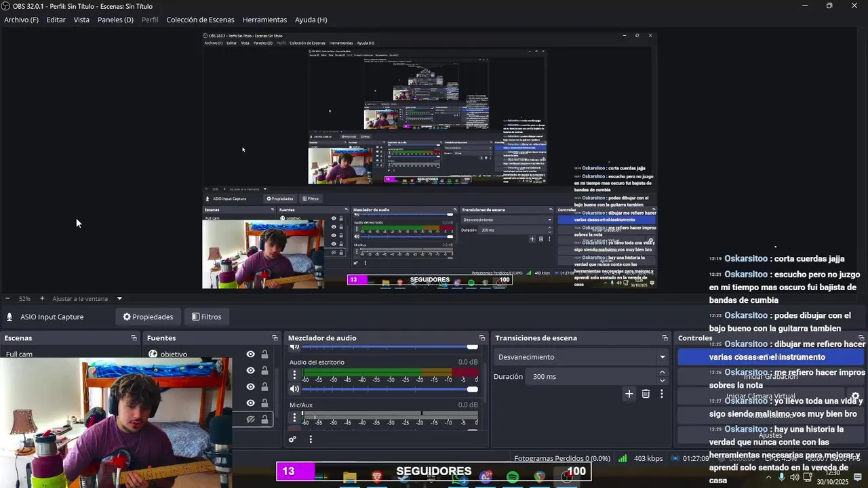Viewport: 868px width, 488px height.
Task: Open advanced audio properties gear in mixer
Action: [292, 439]
